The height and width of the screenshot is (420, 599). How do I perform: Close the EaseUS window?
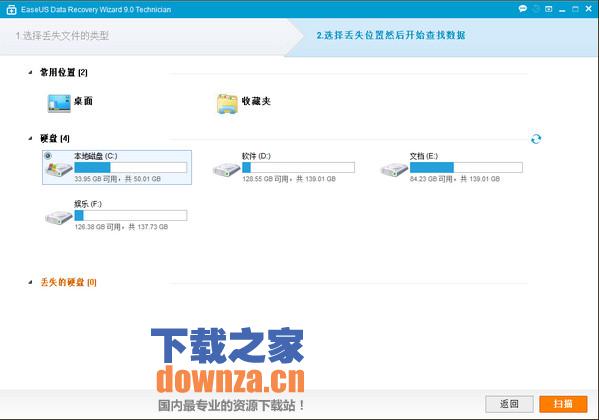(x=589, y=9)
